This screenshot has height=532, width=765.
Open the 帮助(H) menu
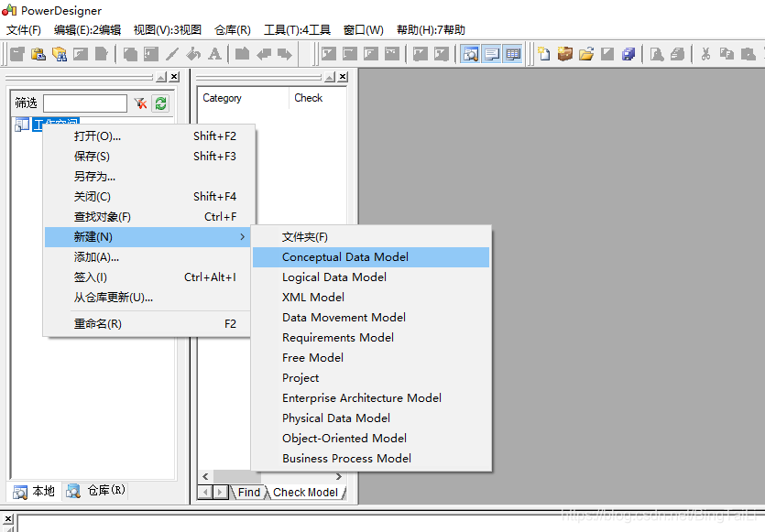coord(431,30)
